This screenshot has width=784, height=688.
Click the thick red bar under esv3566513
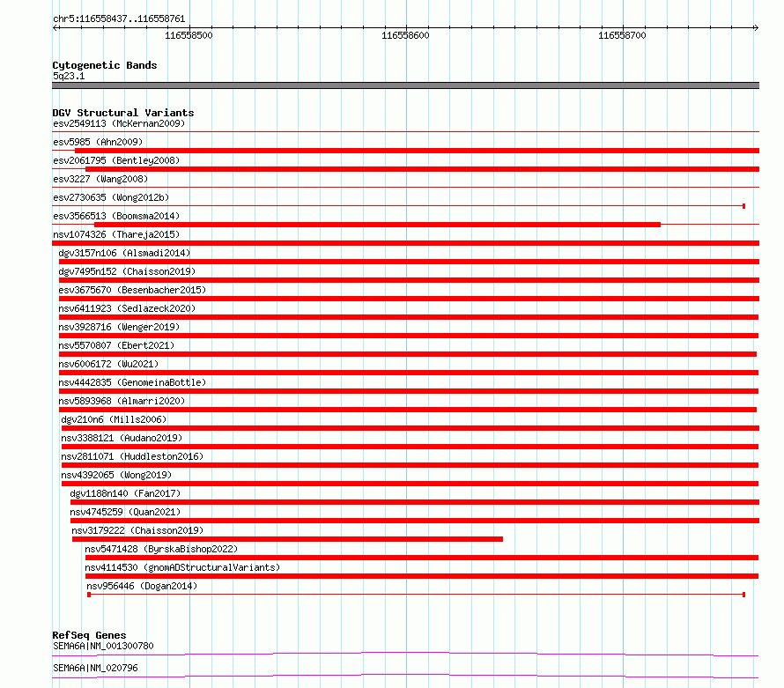pyautogui.click(x=378, y=225)
